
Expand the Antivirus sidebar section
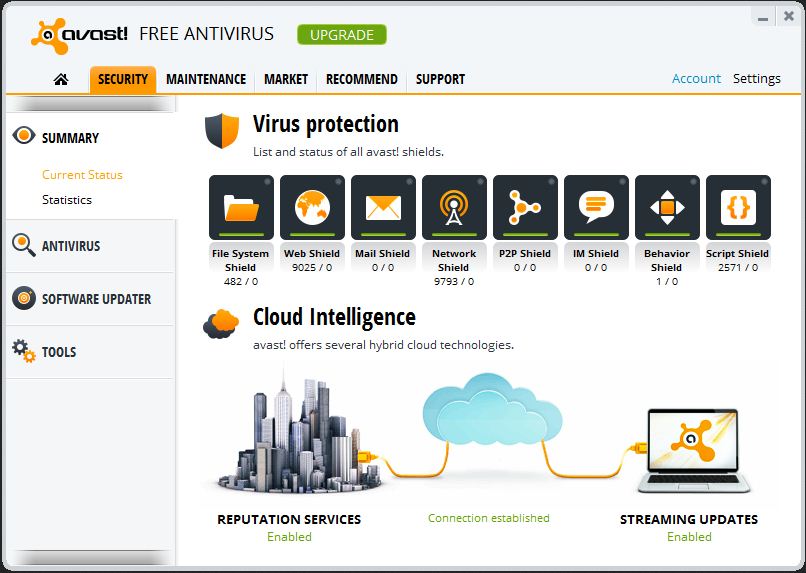tap(90, 246)
